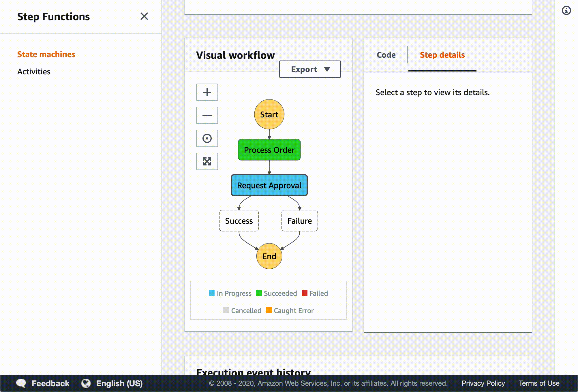This screenshot has width=578, height=392.
Task: Open the Privacy Policy link
Action: (x=483, y=383)
